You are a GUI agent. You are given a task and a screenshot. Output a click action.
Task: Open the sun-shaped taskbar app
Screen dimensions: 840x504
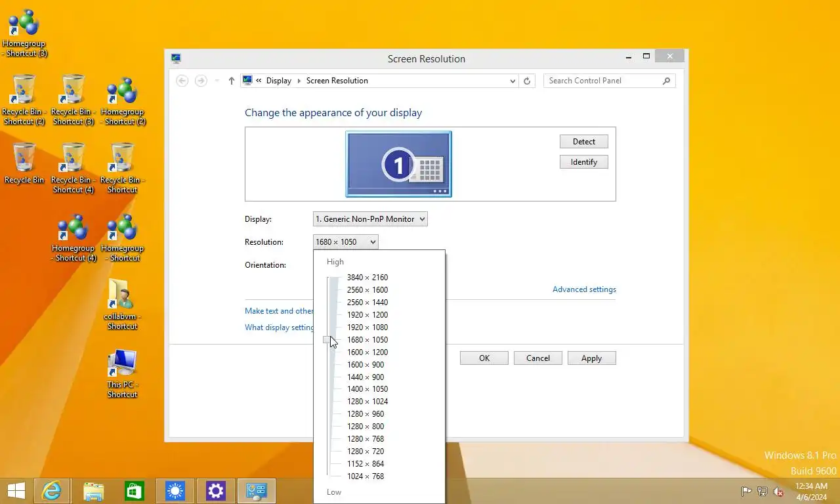175,491
